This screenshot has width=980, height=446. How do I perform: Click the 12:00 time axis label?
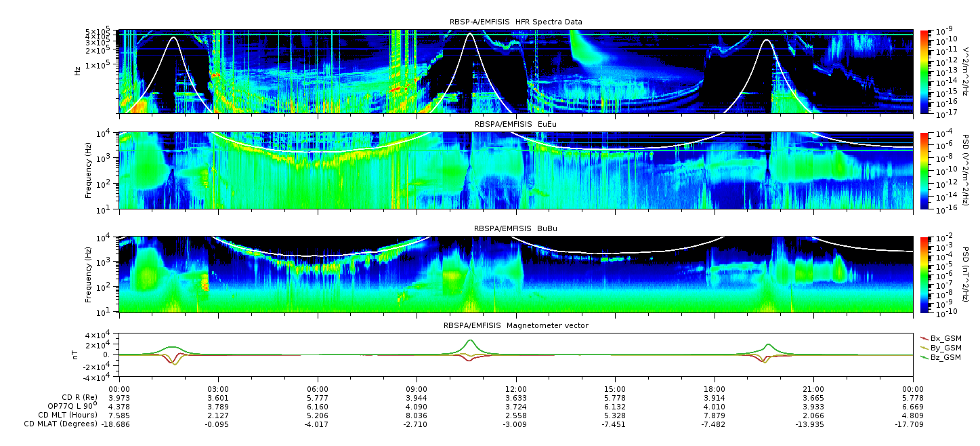pos(516,389)
